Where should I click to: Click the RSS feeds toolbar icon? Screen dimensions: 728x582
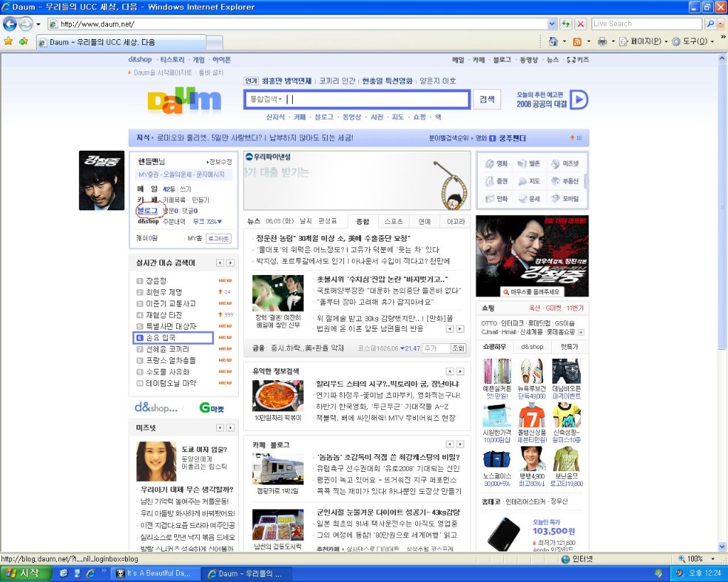pyautogui.click(x=577, y=42)
